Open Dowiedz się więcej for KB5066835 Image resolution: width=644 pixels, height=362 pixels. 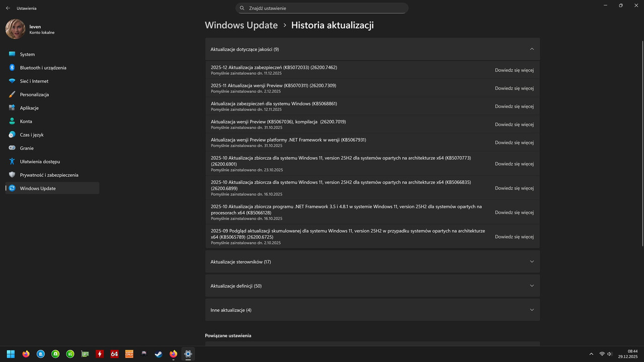[514, 188]
